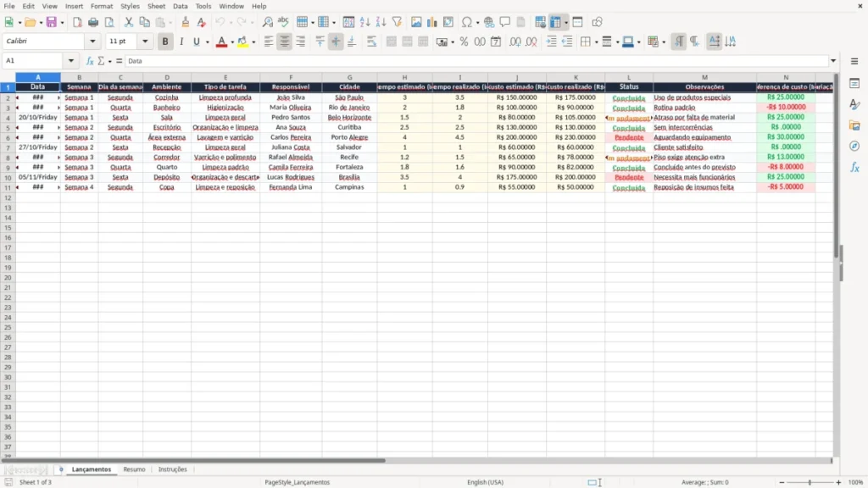Click the Save document icon
This screenshot has height=488, width=868.
point(52,22)
